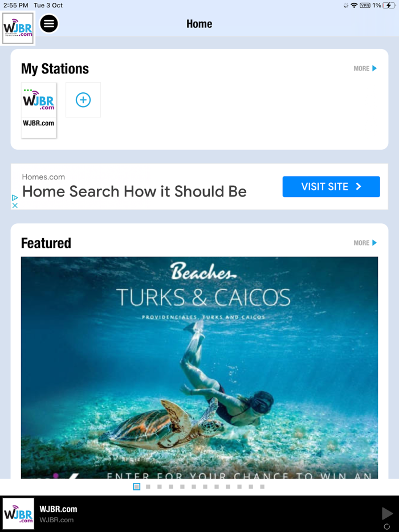This screenshot has height=532, width=399.
Task: Select the sixth carousel page dot
Action: pyautogui.click(x=194, y=486)
